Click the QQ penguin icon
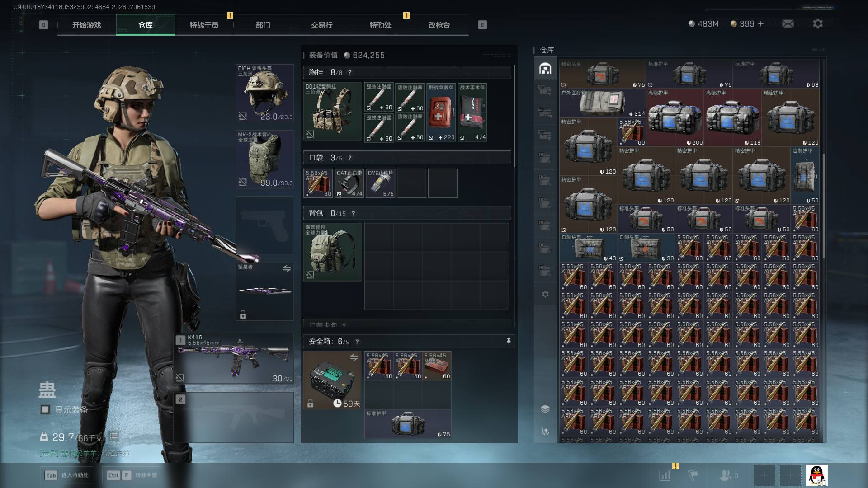The image size is (868, 488). (816, 475)
